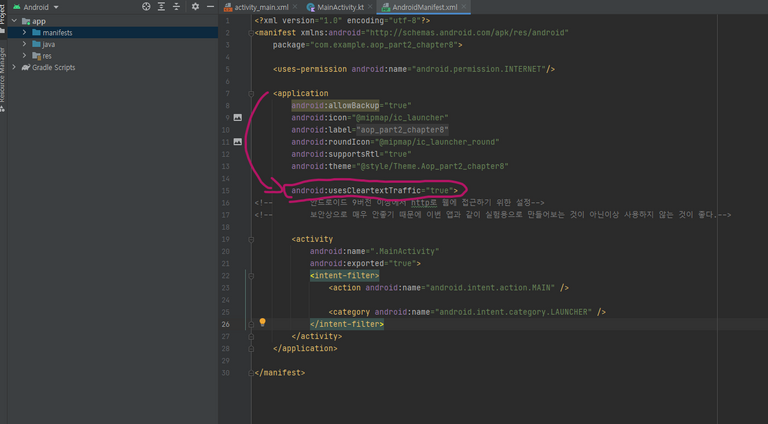The height and width of the screenshot is (424, 768).
Task: Select Gradle Scripts node
Action: click(x=53, y=68)
